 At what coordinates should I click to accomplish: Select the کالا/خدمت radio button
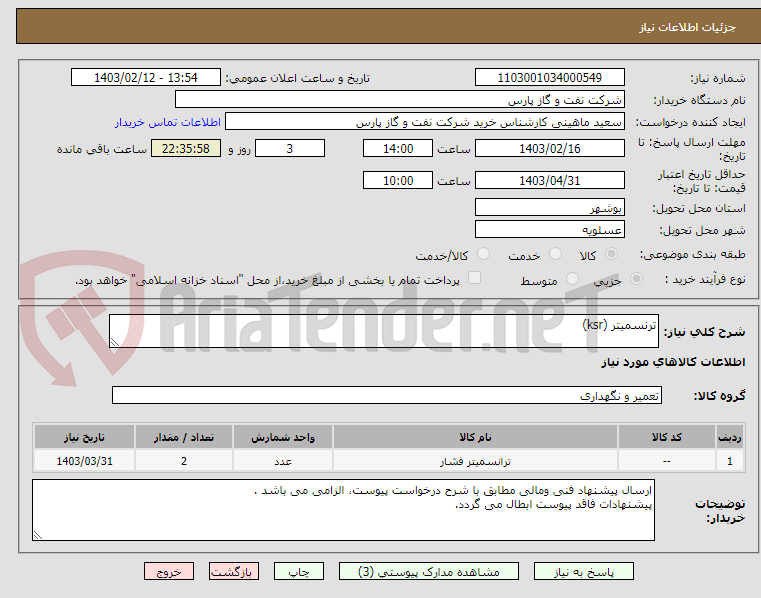coord(483,254)
